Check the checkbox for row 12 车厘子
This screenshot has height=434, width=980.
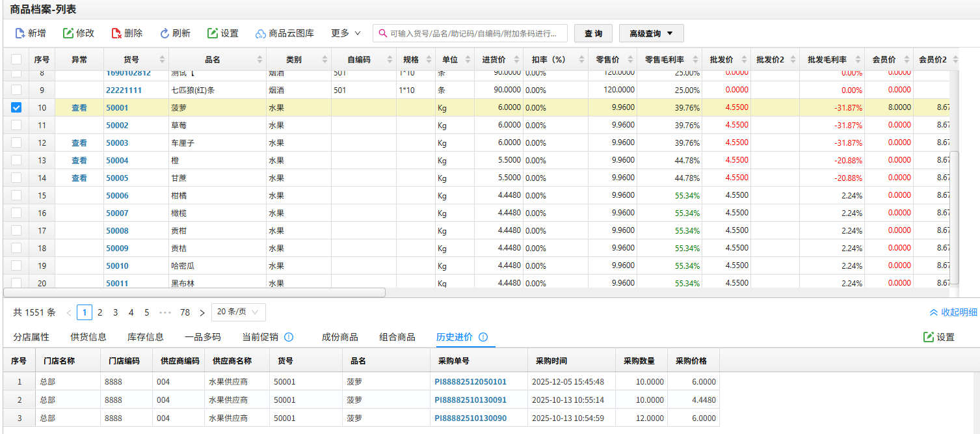(16, 142)
